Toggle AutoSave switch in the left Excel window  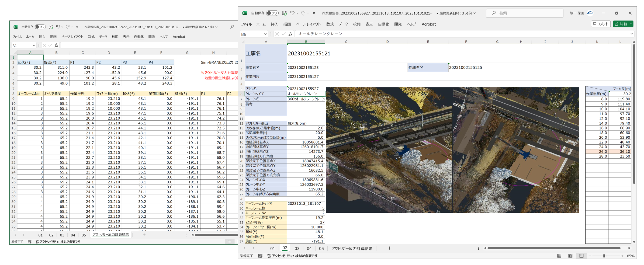tap(40, 27)
